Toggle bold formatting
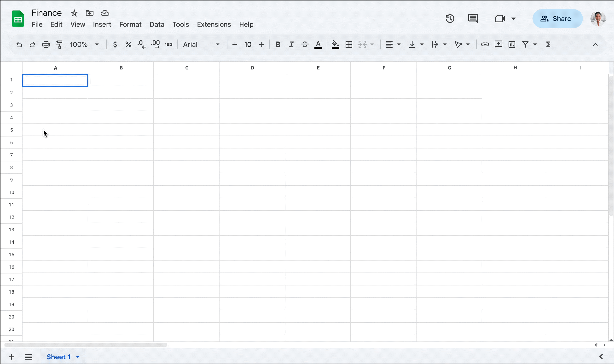 (x=278, y=44)
